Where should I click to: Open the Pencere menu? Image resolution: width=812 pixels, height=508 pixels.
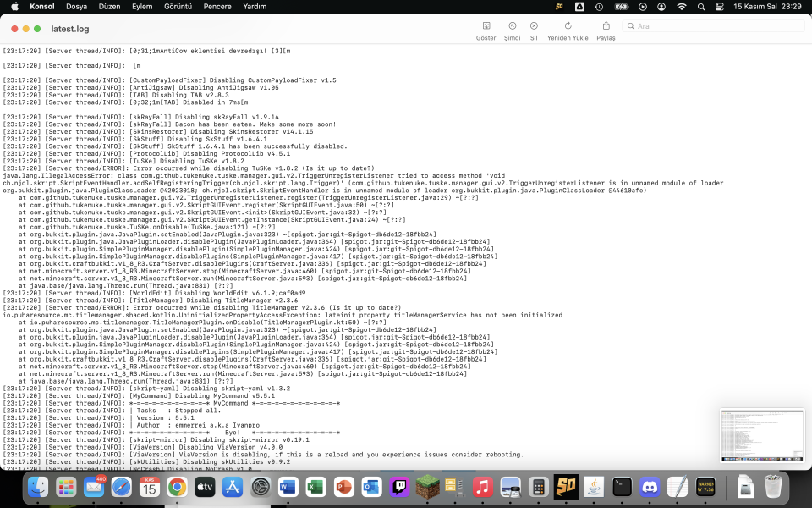[217, 7]
